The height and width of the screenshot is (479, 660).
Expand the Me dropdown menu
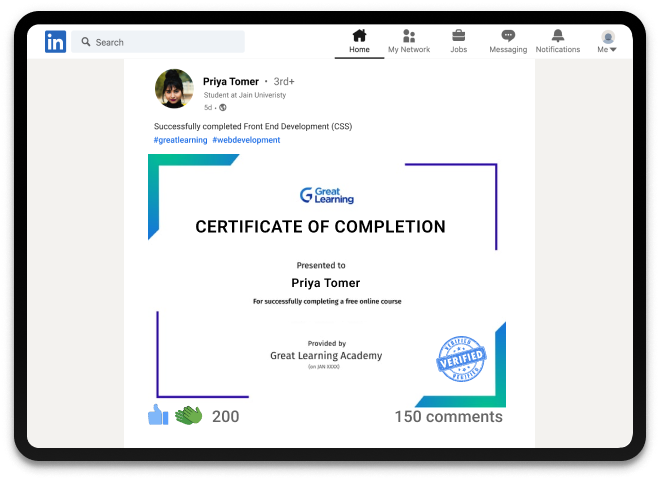(607, 50)
